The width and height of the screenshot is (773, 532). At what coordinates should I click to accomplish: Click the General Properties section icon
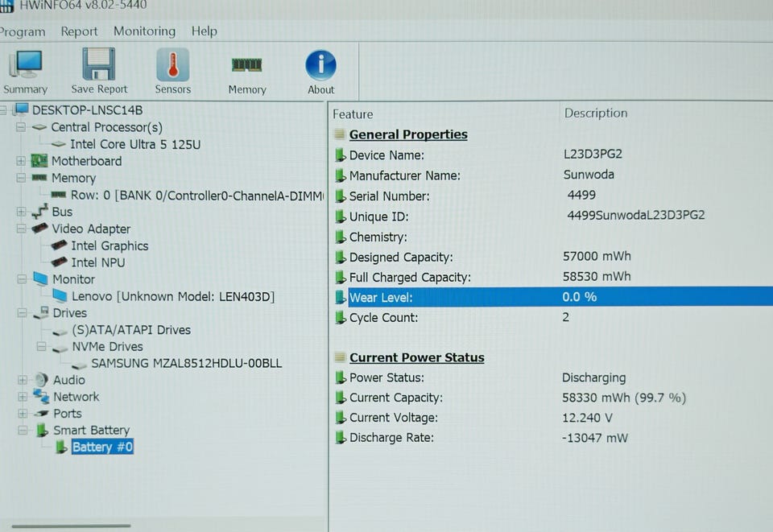point(340,134)
